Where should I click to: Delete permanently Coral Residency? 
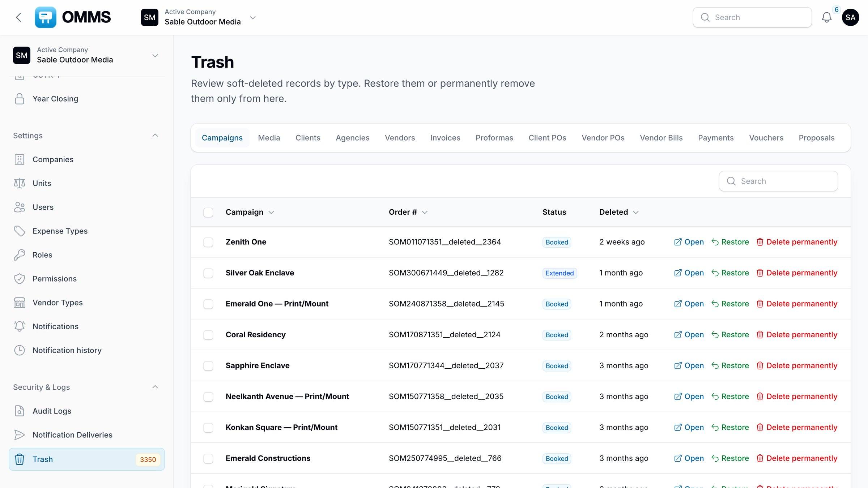coord(797,335)
